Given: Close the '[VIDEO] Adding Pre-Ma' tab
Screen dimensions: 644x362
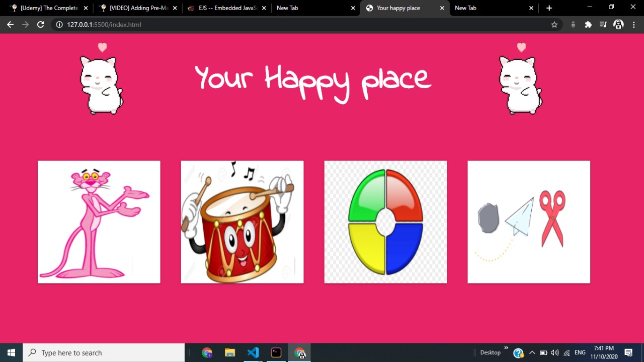Looking at the screenshot, I should 175,8.
